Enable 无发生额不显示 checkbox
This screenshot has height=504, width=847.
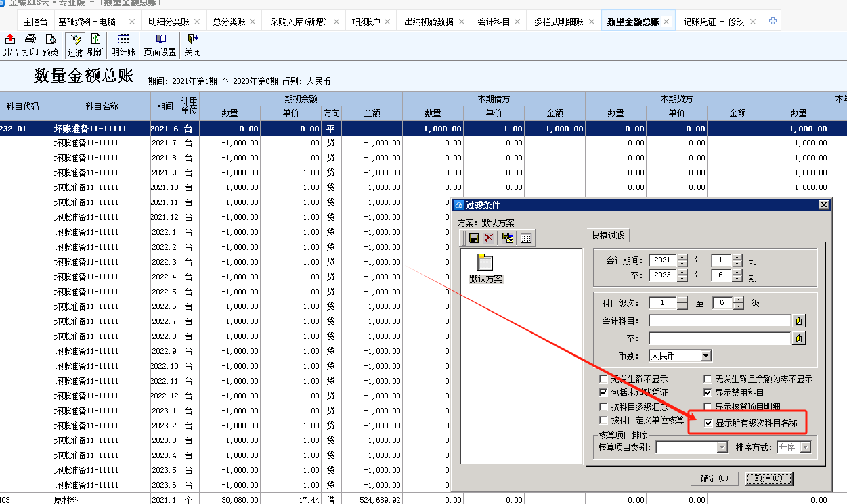[x=603, y=380]
